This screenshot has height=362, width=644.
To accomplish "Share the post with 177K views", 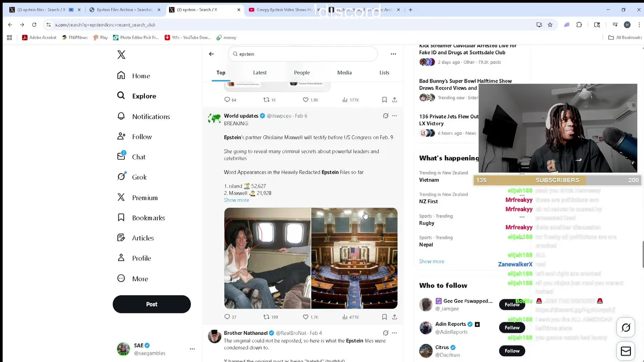I will coord(394,100).
